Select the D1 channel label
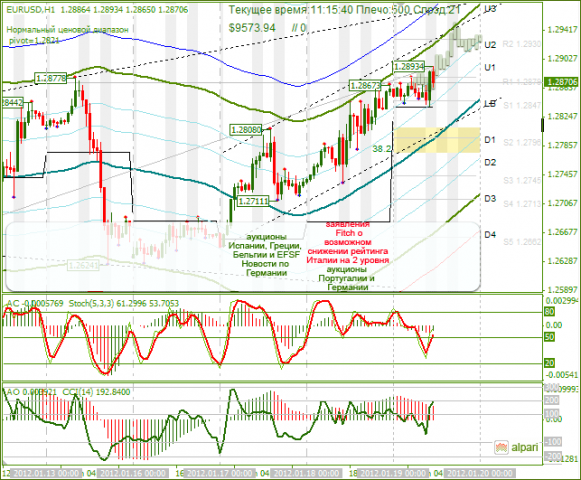This screenshot has height=480, width=581. click(490, 140)
